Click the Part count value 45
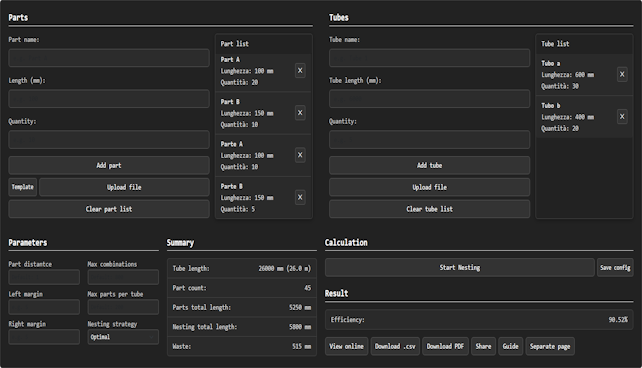Viewport: 642px width, 368px height. click(x=307, y=288)
